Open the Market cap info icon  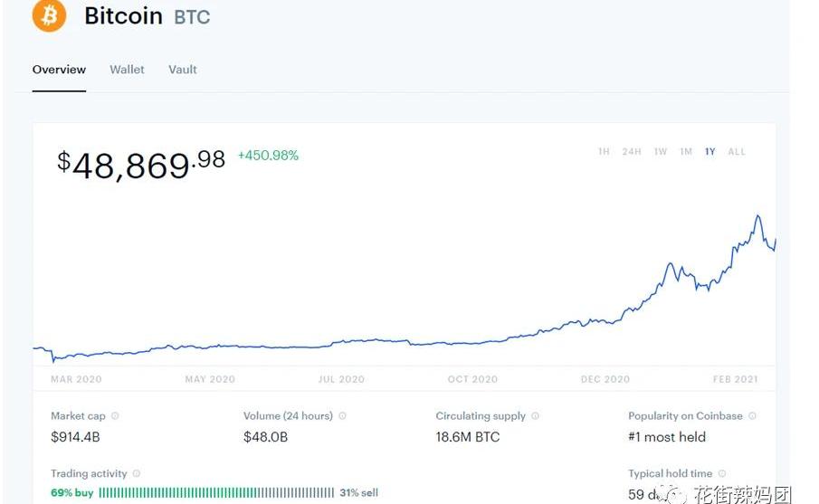pyautogui.click(x=115, y=415)
